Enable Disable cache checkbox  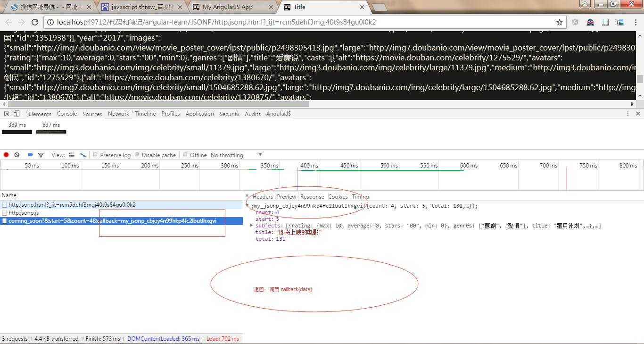(x=137, y=154)
